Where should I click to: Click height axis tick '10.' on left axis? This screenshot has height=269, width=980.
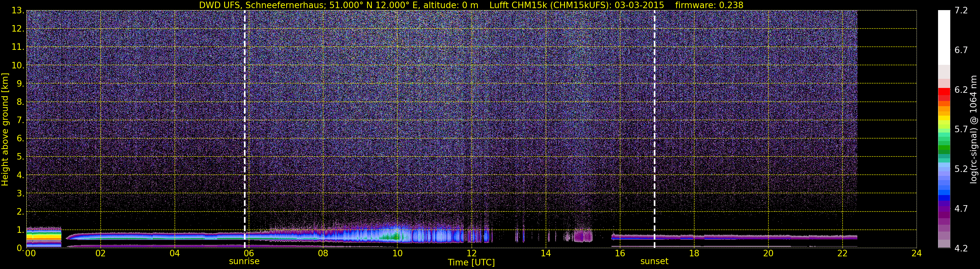[x=18, y=65]
